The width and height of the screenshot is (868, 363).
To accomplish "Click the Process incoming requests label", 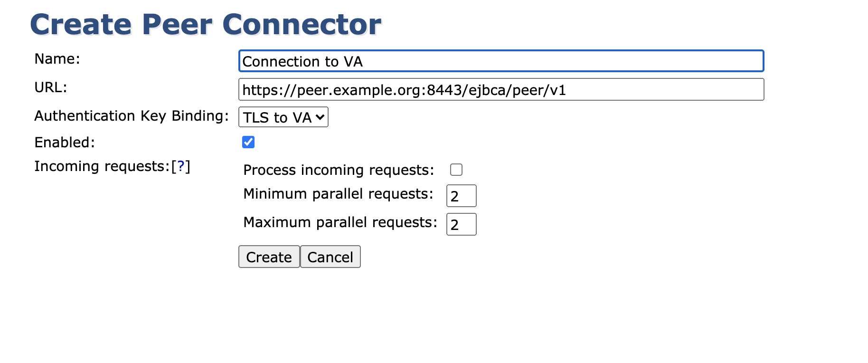I will coord(339,170).
